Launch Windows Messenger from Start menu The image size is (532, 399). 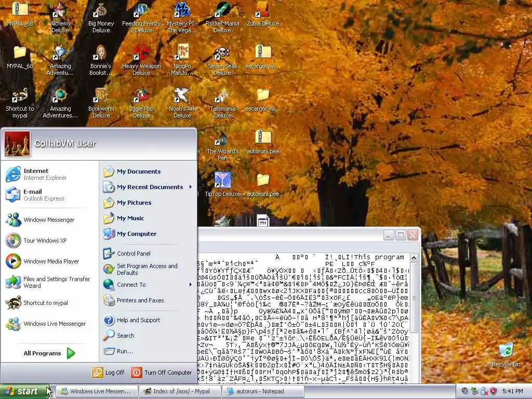click(48, 220)
